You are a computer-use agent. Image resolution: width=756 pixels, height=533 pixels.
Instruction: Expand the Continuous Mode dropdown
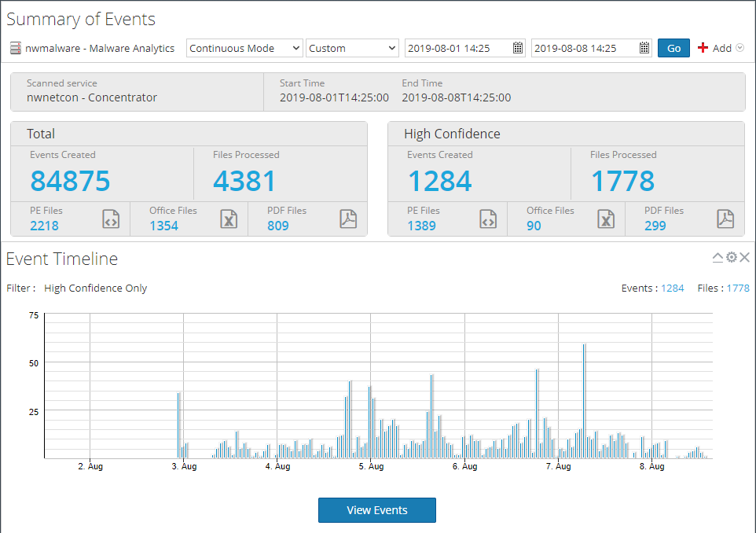(x=244, y=48)
